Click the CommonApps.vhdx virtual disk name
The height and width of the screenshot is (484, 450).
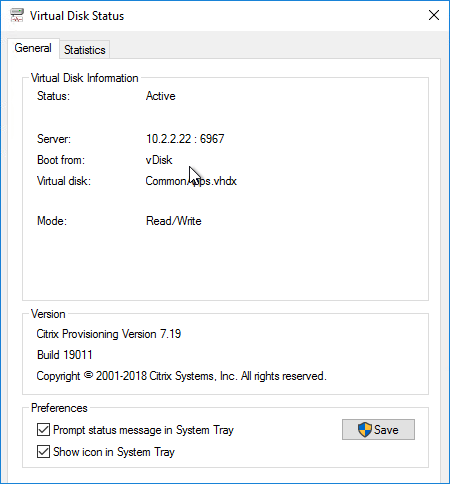[x=191, y=181]
